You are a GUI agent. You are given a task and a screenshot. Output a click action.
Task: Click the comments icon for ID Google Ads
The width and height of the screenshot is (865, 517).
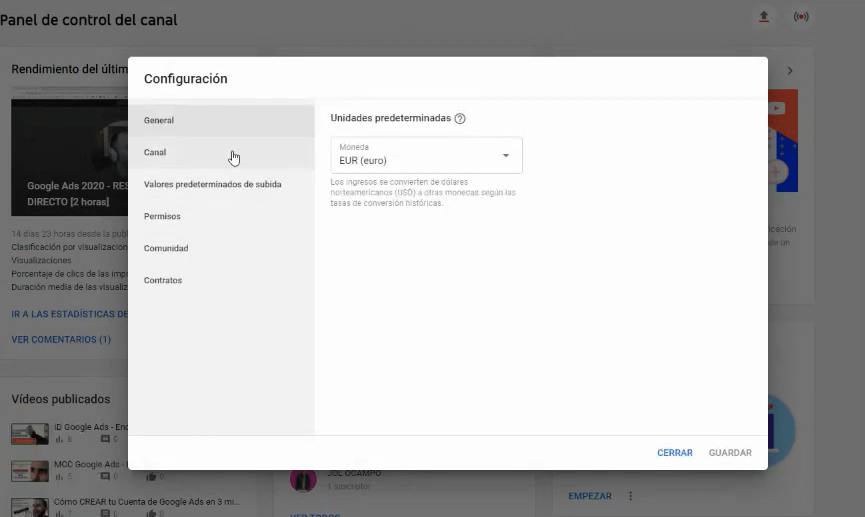tap(105, 439)
